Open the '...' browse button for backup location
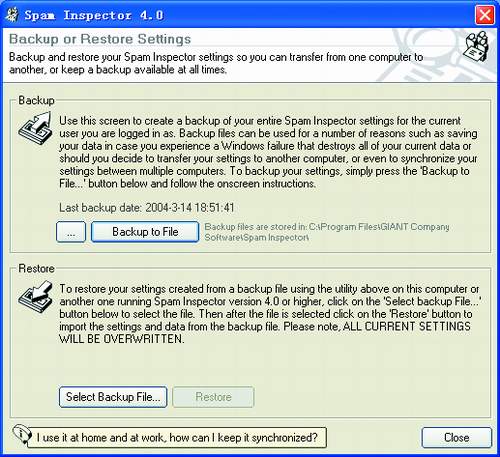 pyautogui.click(x=71, y=232)
